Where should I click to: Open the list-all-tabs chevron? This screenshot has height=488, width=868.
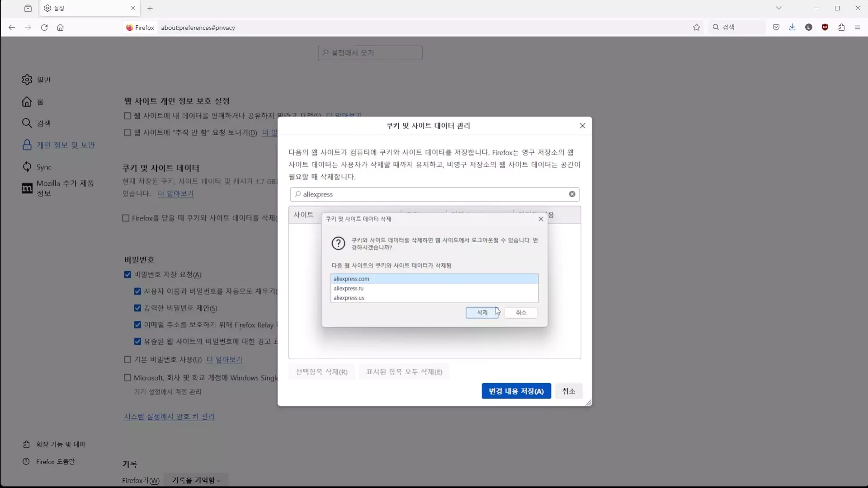779,8
